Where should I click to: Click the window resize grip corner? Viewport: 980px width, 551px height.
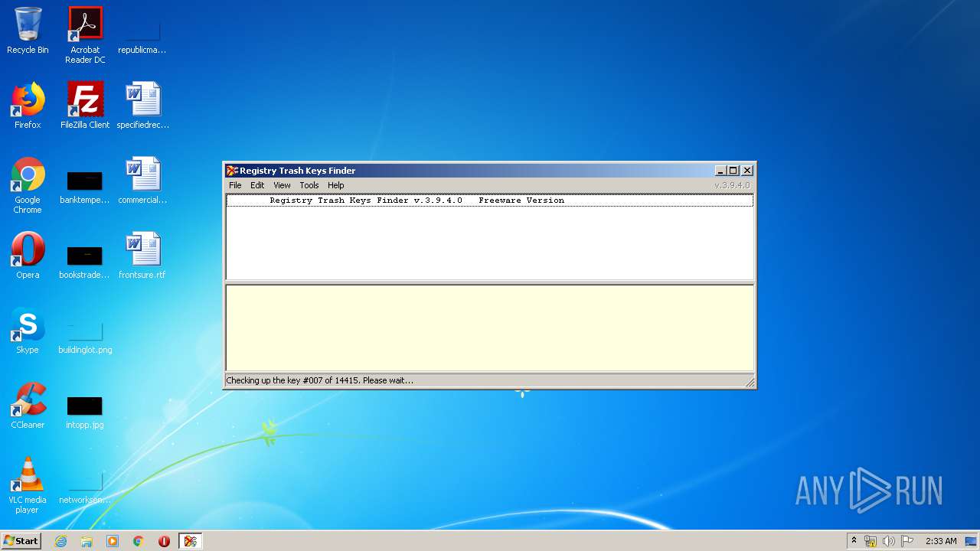[750, 383]
